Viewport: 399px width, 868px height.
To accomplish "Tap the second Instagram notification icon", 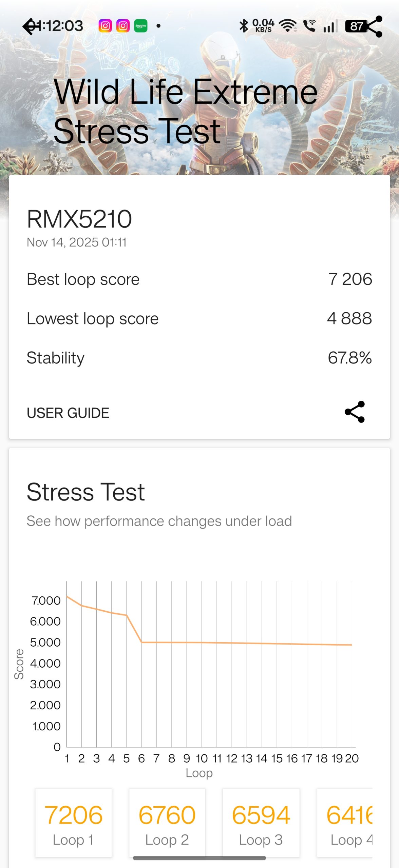I will pos(123,26).
